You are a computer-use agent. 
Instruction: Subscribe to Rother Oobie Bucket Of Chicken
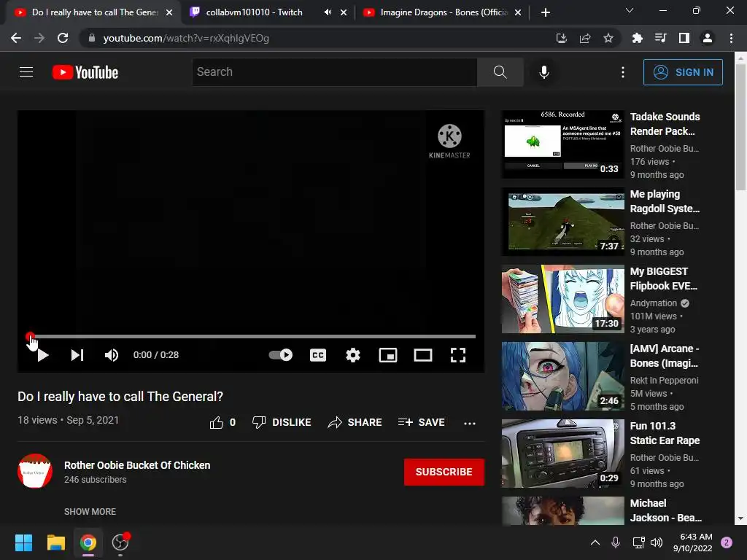444,472
